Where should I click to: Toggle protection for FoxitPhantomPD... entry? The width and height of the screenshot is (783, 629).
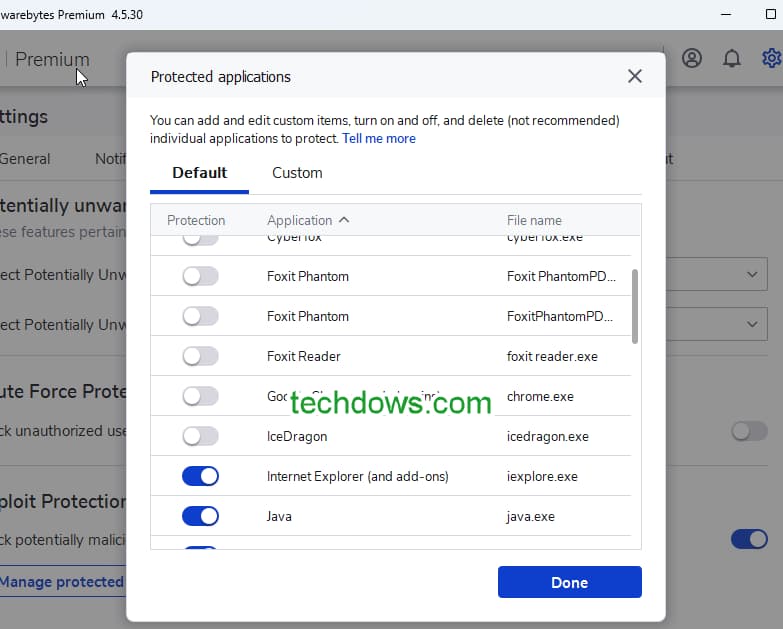point(200,316)
